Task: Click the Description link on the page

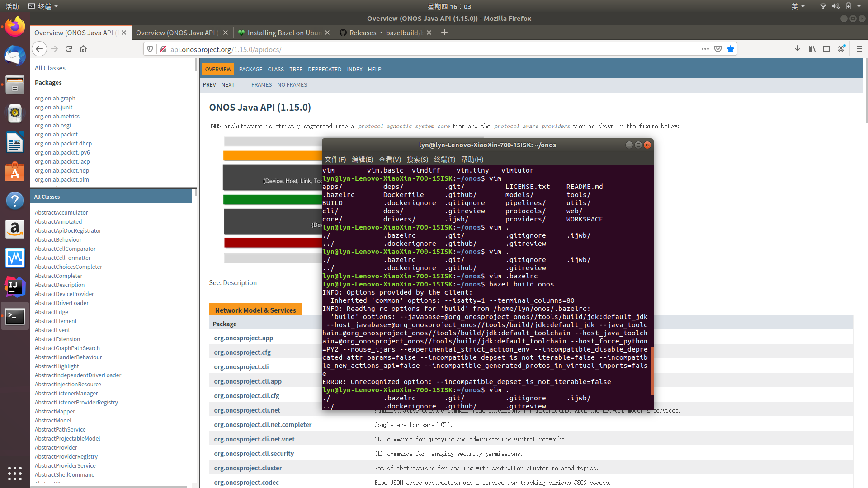Action: 240,282
